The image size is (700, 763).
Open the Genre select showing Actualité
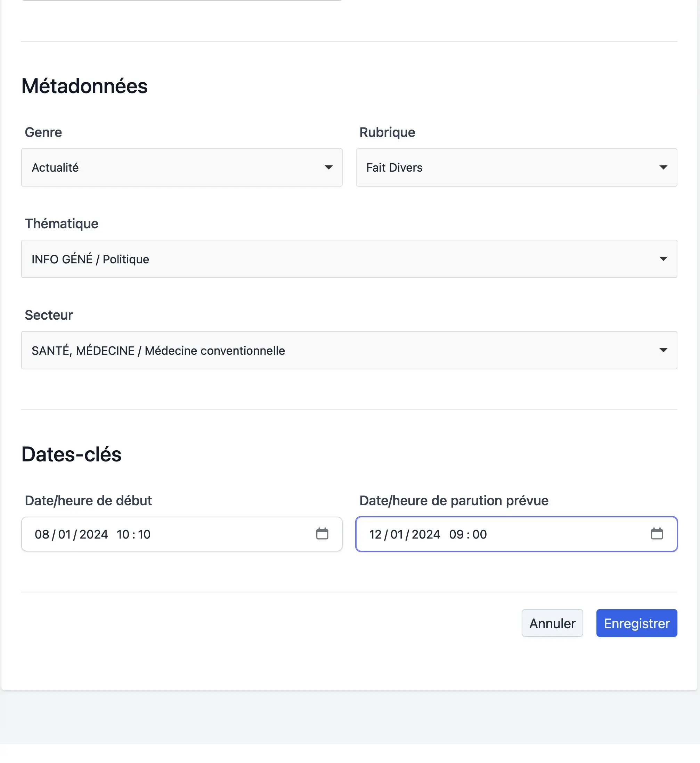(182, 167)
